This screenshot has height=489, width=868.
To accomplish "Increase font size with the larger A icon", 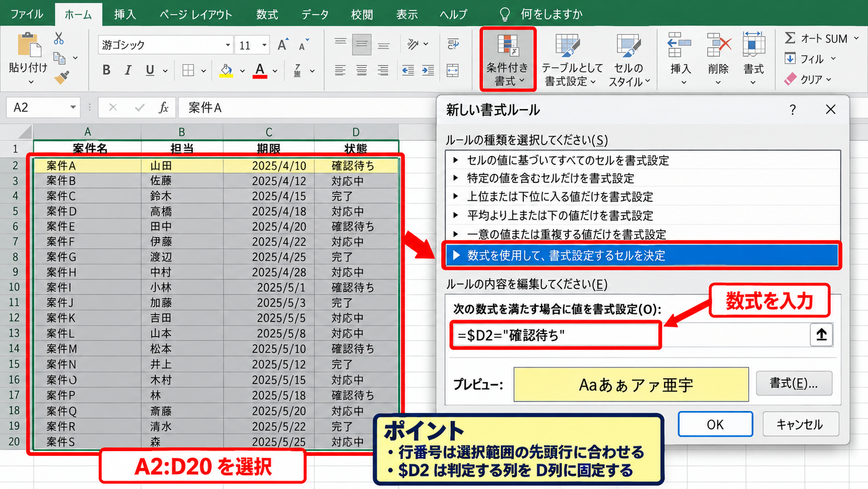I will 282,45.
